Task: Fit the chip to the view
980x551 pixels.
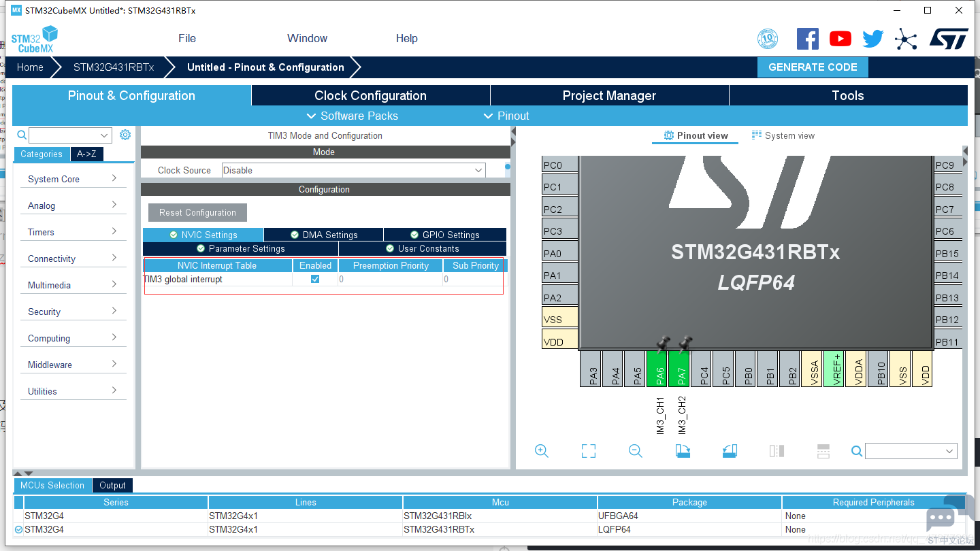Action: 589,451
